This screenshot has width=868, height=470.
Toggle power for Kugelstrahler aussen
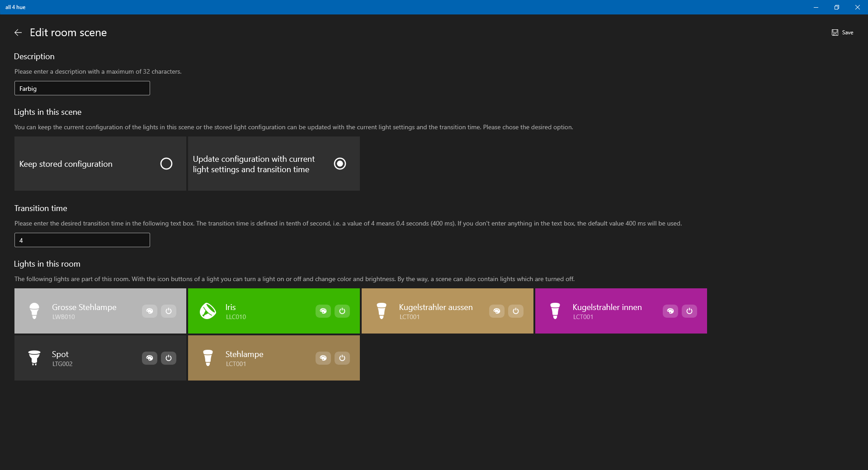point(516,311)
